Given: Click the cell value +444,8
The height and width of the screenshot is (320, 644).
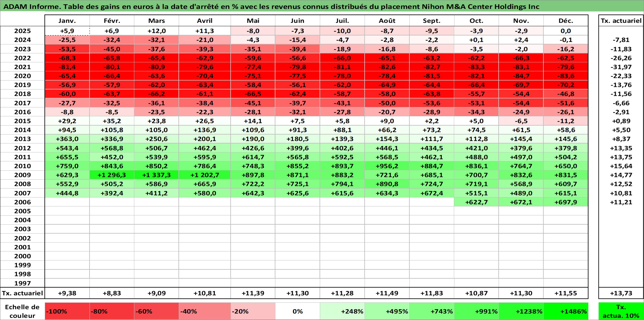Looking at the screenshot, I should click(x=67, y=193).
